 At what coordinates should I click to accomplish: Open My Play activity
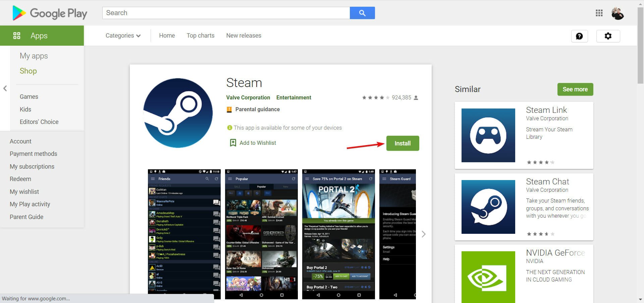click(x=30, y=204)
